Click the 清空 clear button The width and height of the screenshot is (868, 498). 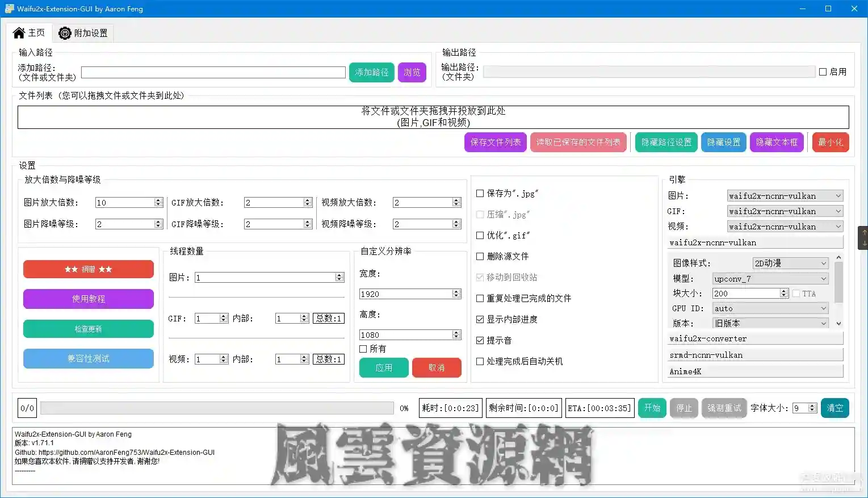click(835, 408)
